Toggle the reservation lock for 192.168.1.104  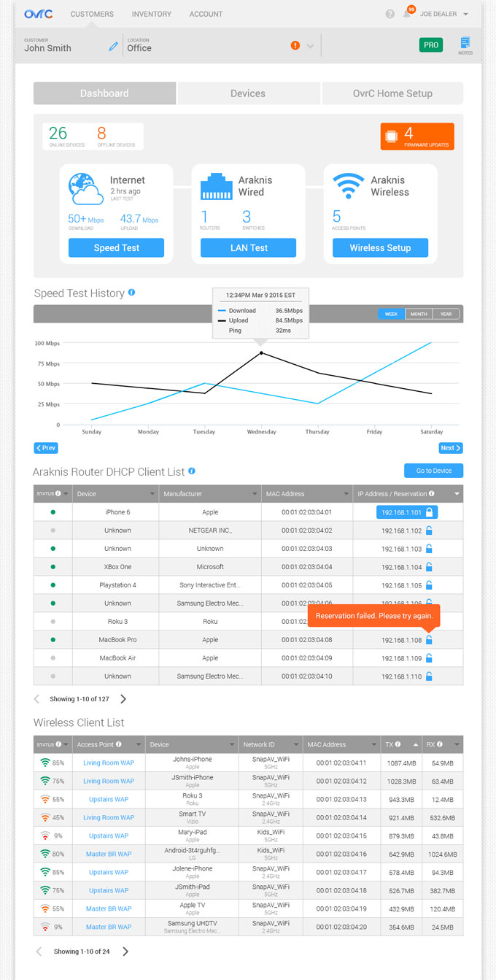(x=430, y=567)
